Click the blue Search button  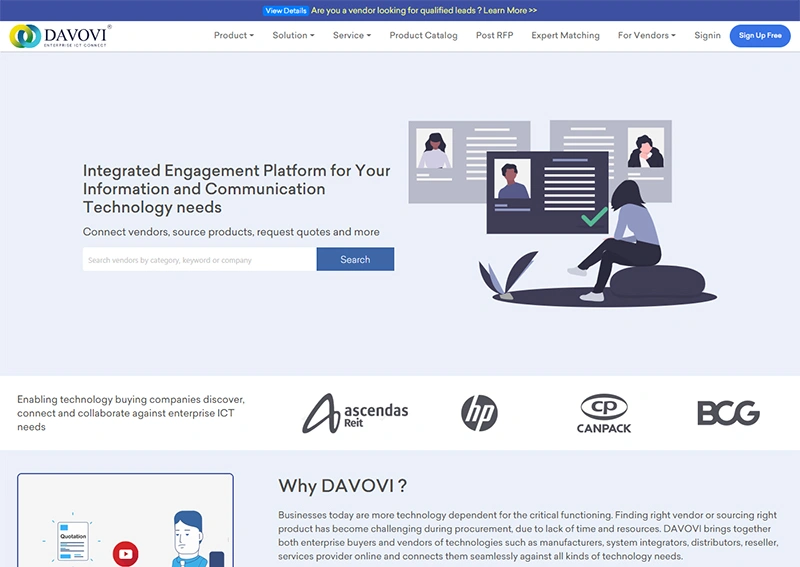(x=355, y=260)
